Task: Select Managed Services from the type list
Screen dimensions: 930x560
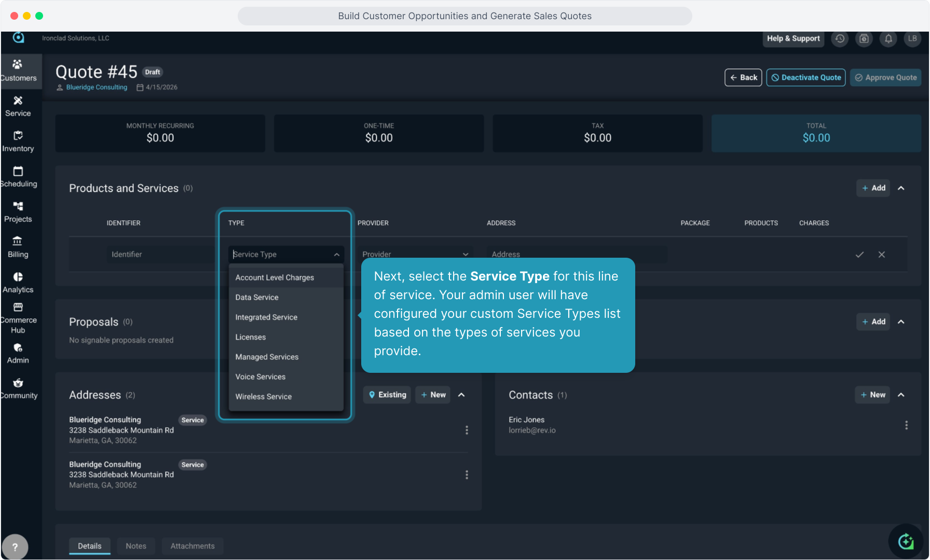Action: click(x=267, y=357)
